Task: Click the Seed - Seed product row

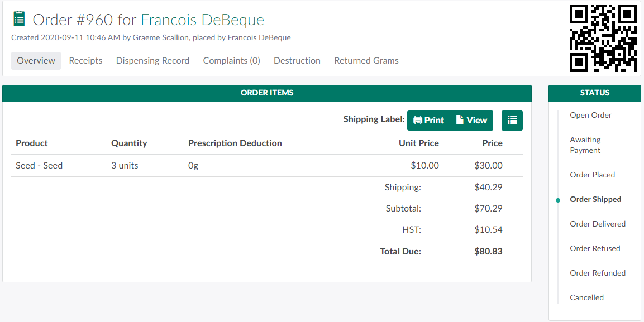Action: coord(39,166)
